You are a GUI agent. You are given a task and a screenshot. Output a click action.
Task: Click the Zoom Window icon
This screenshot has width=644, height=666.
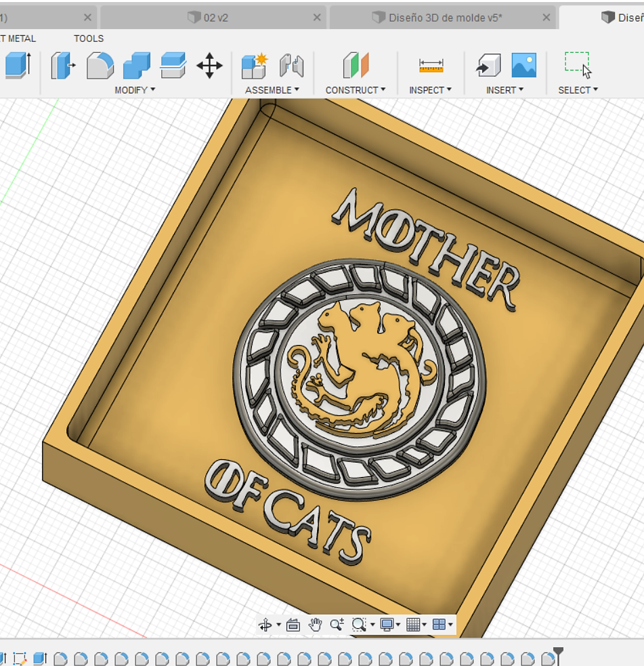(x=359, y=625)
